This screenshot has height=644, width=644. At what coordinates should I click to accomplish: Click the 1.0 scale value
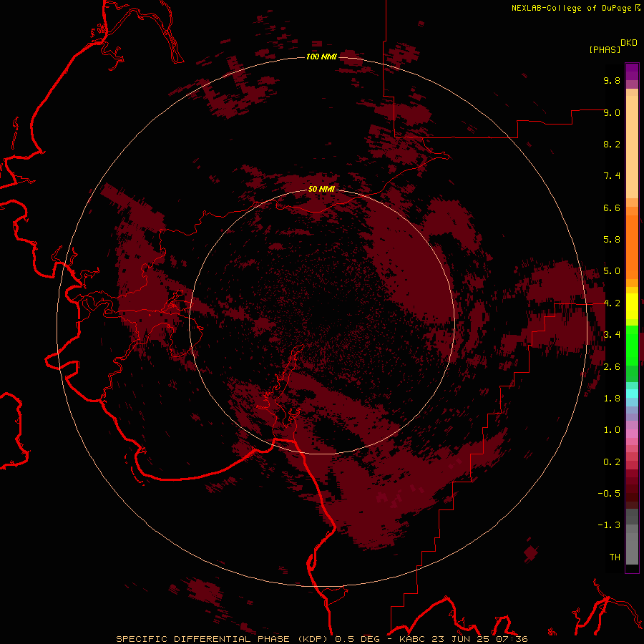(612, 430)
